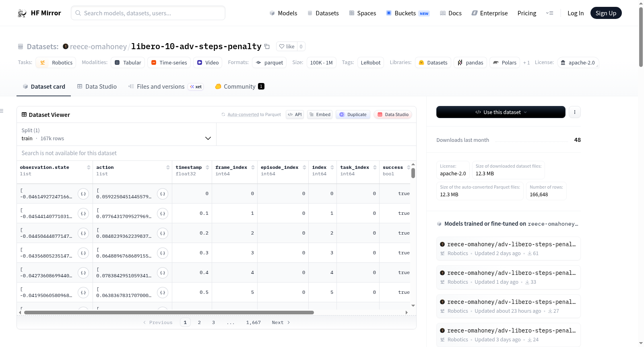Viewport: 644px width, 347px height.
Task: Expand the navbar more-menu icon
Action: (x=549, y=13)
